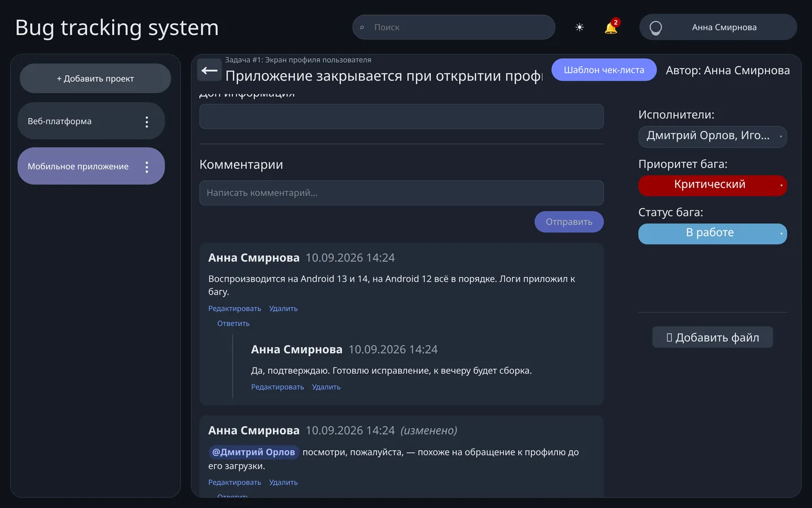Open Веб-платформа project options menu
This screenshot has width=812, height=508.
[147, 121]
